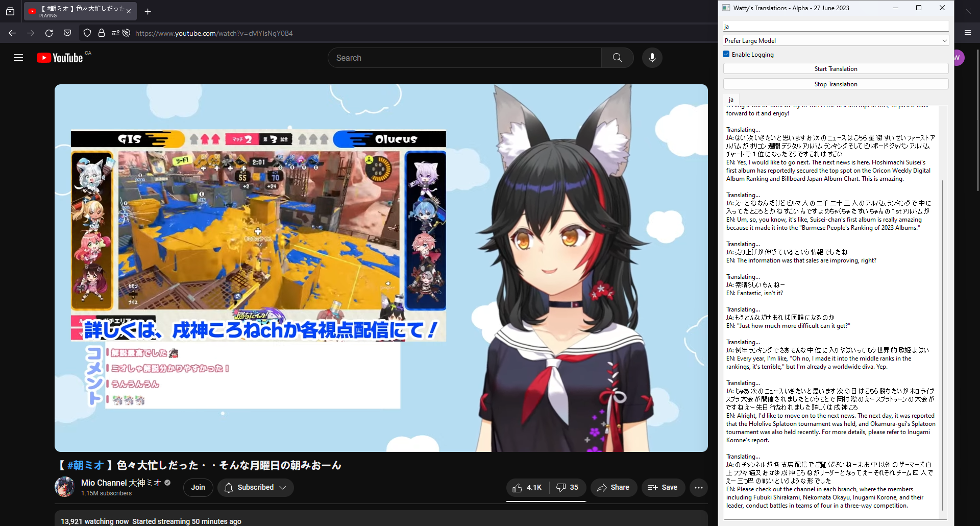Like the video with thumbs up
980x526 pixels.
(528, 488)
